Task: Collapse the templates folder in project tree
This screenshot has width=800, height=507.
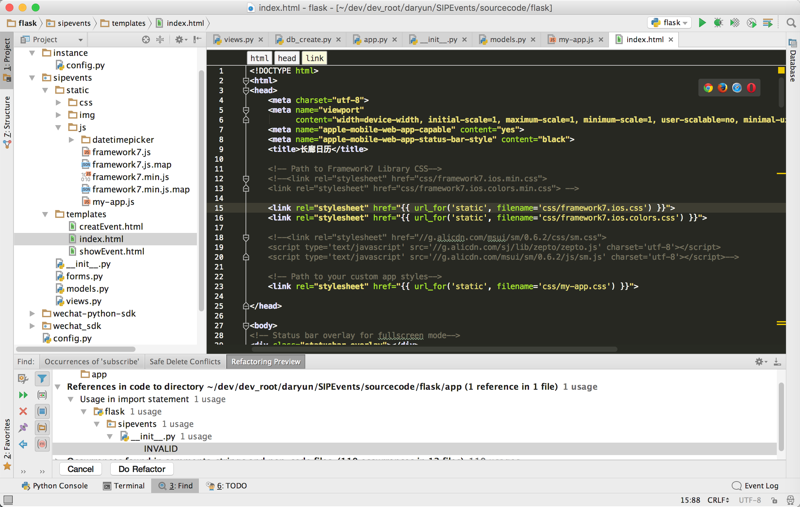Action: [x=46, y=215]
